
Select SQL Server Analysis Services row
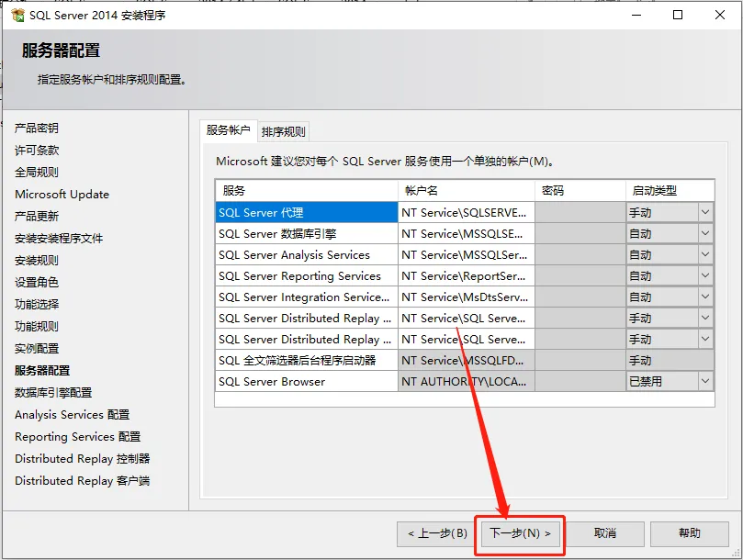307,255
